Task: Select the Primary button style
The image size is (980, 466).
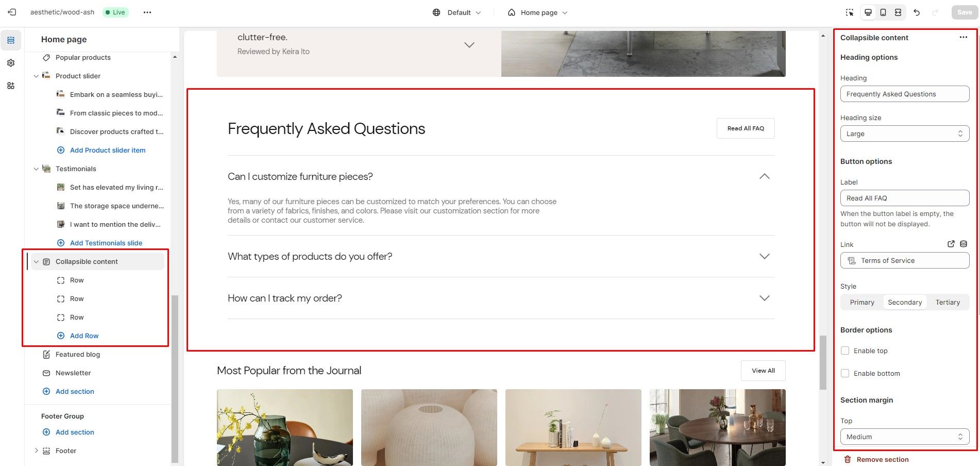Action: tap(862, 302)
